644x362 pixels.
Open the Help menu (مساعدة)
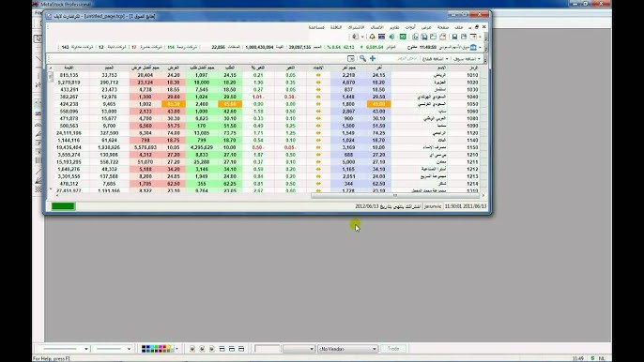pos(316,27)
